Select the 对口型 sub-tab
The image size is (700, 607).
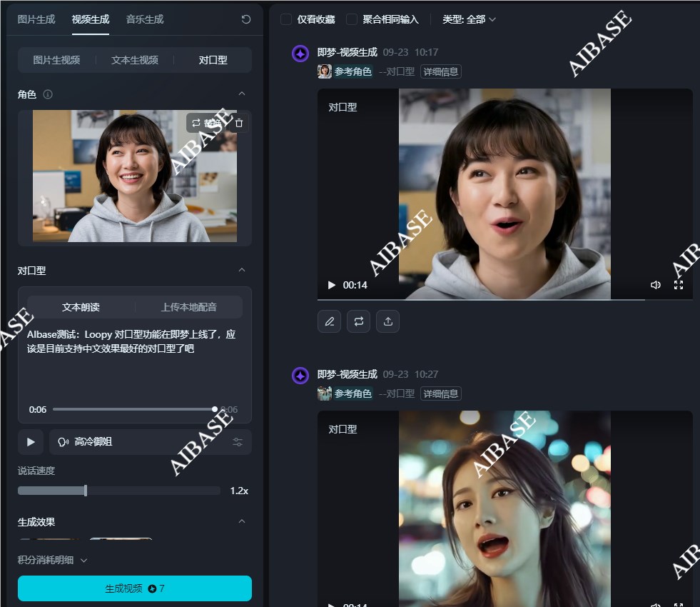click(213, 60)
